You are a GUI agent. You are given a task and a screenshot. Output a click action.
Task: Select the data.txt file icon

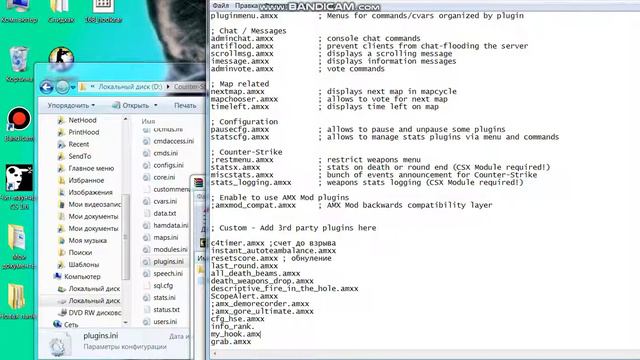(x=147, y=213)
